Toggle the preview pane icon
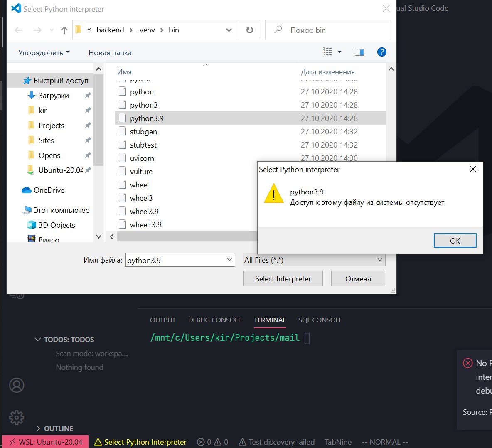This screenshot has height=448, width=492. [x=359, y=52]
